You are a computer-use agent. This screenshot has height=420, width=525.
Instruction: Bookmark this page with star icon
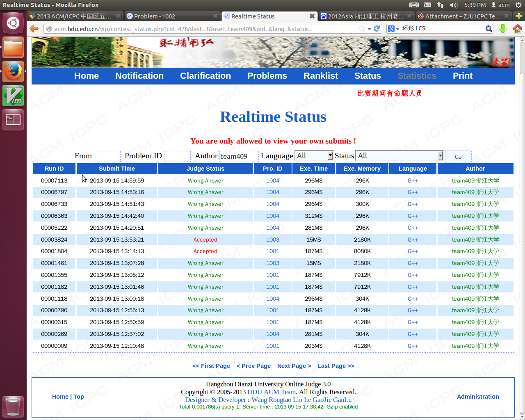click(361, 29)
